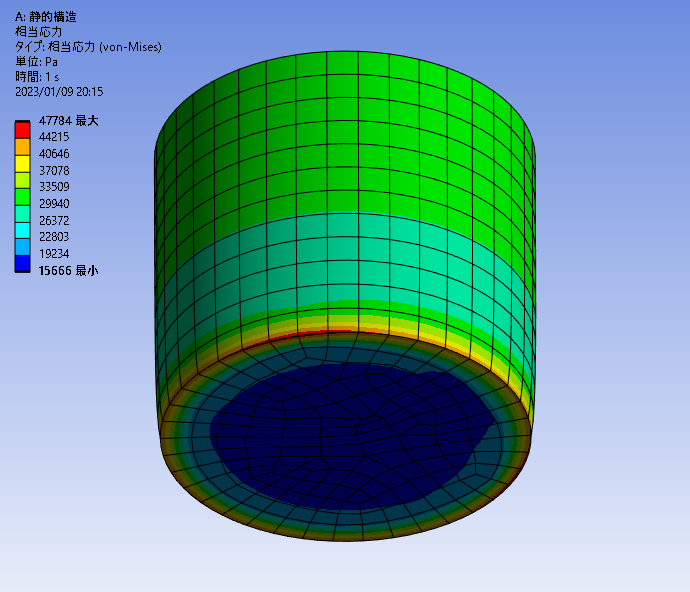The height and width of the screenshot is (592, 690).
Task: Click the 時間: 1 s line
Action: click(37, 77)
